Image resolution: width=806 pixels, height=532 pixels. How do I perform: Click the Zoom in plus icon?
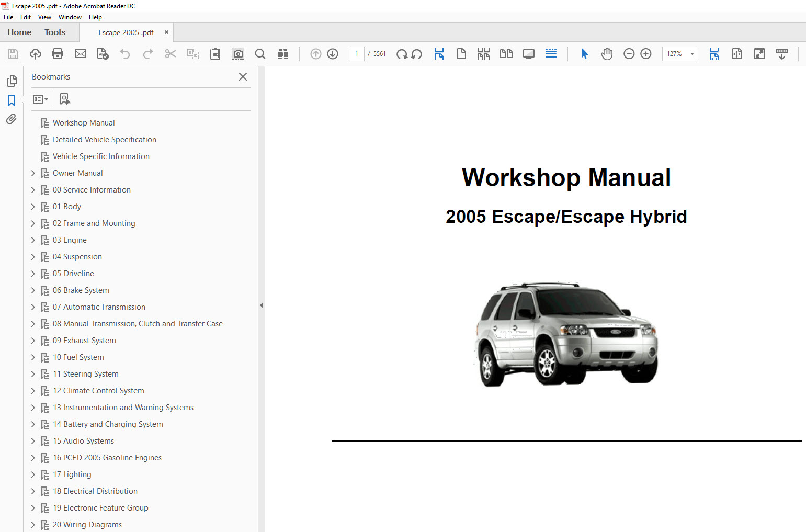click(x=646, y=54)
